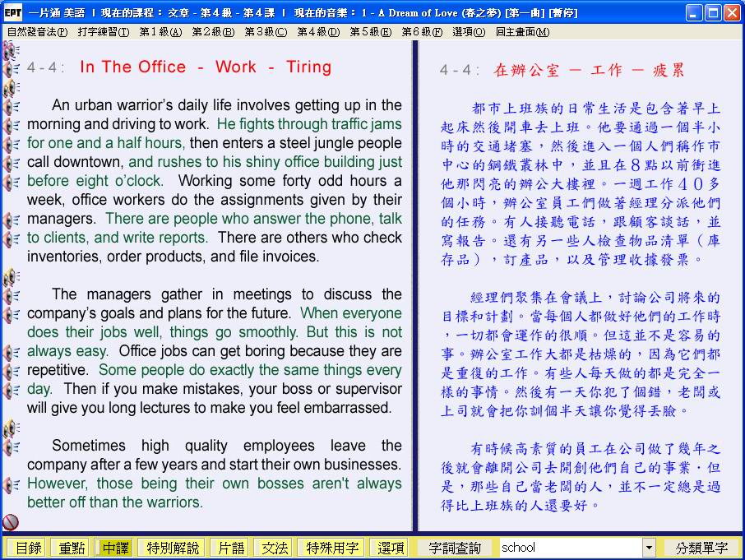Click the EPT application icon in title bar
This screenshot has width=745, height=560.
tap(12, 12)
